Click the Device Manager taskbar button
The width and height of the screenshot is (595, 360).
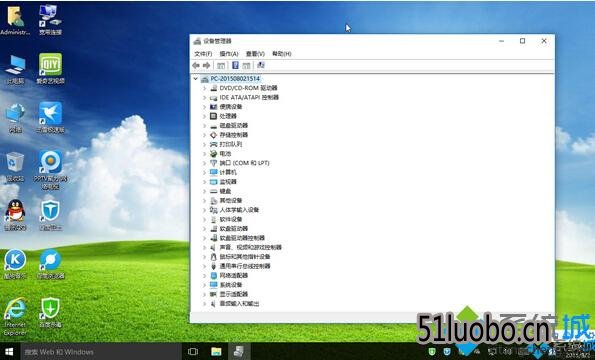(239, 352)
